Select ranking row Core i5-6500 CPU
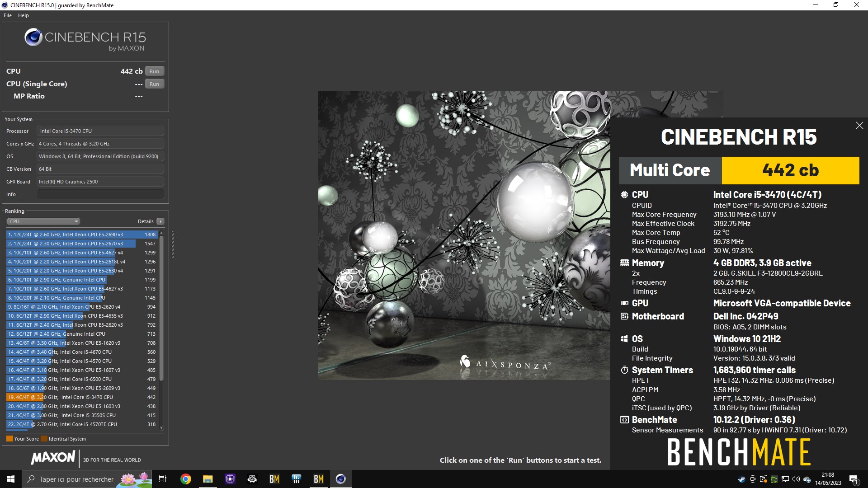This screenshot has height=488, width=868. click(x=82, y=379)
